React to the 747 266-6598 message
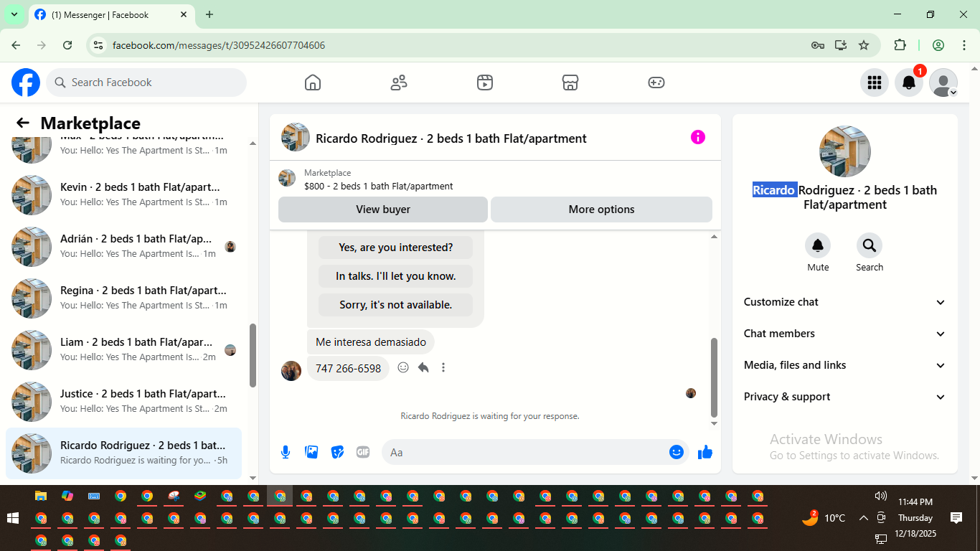 (403, 367)
